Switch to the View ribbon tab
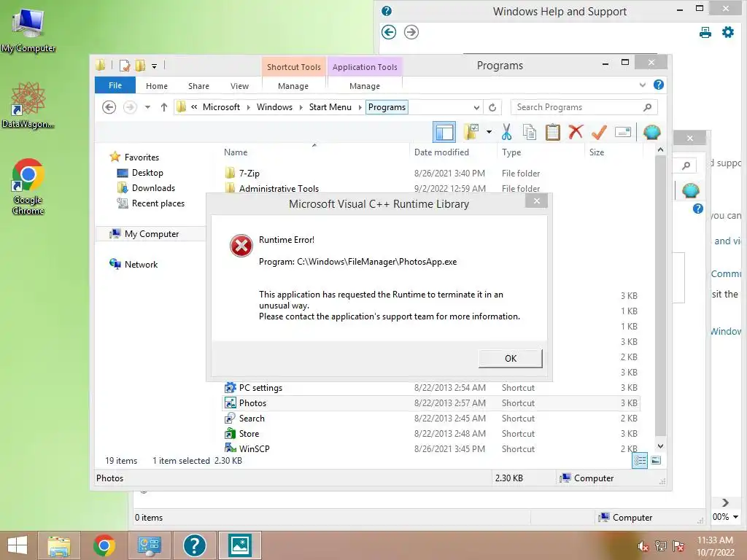Image resolution: width=747 pixels, height=560 pixels. [x=239, y=86]
